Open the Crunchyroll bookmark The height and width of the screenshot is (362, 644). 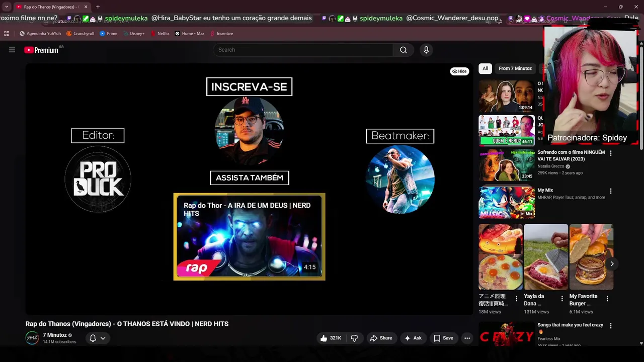(x=80, y=34)
